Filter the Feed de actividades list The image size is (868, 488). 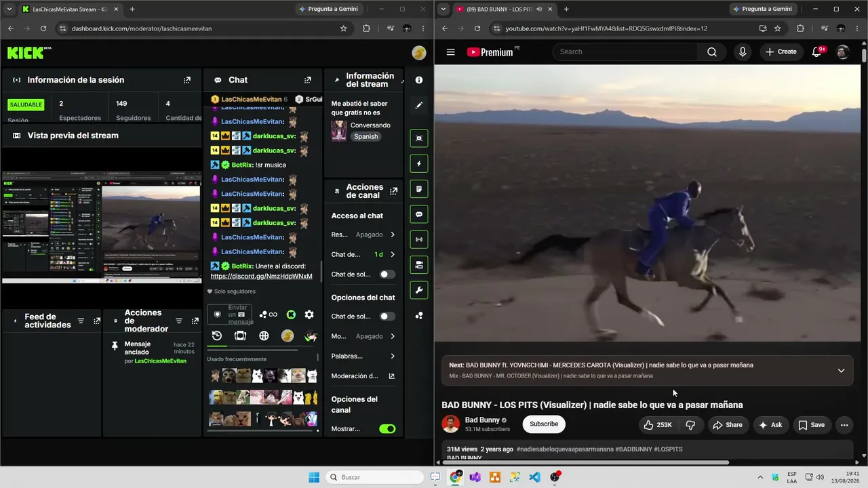point(81,321)
